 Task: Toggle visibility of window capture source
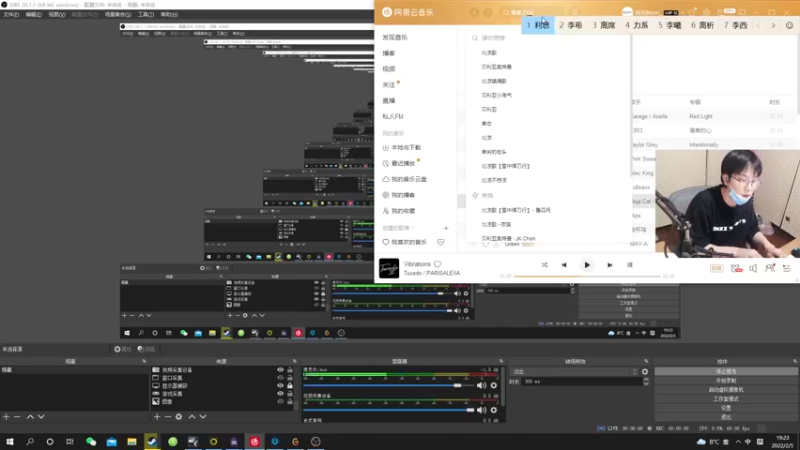tap(280, 378)
